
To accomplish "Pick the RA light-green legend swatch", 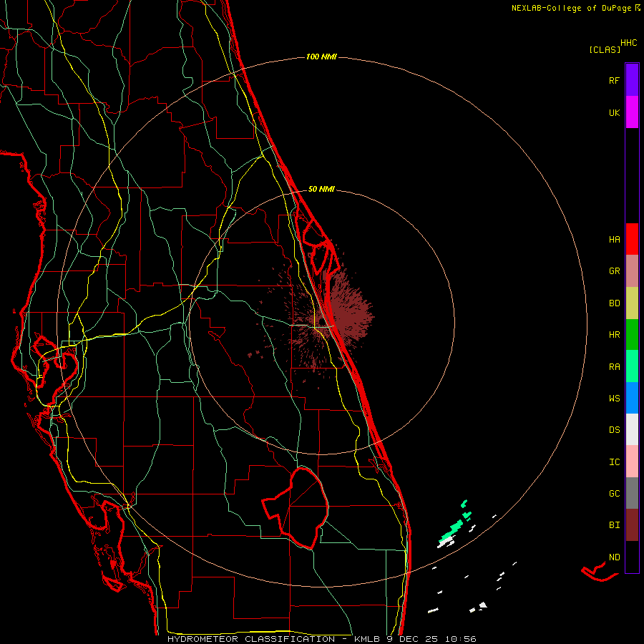I will [x=632, y=366].
